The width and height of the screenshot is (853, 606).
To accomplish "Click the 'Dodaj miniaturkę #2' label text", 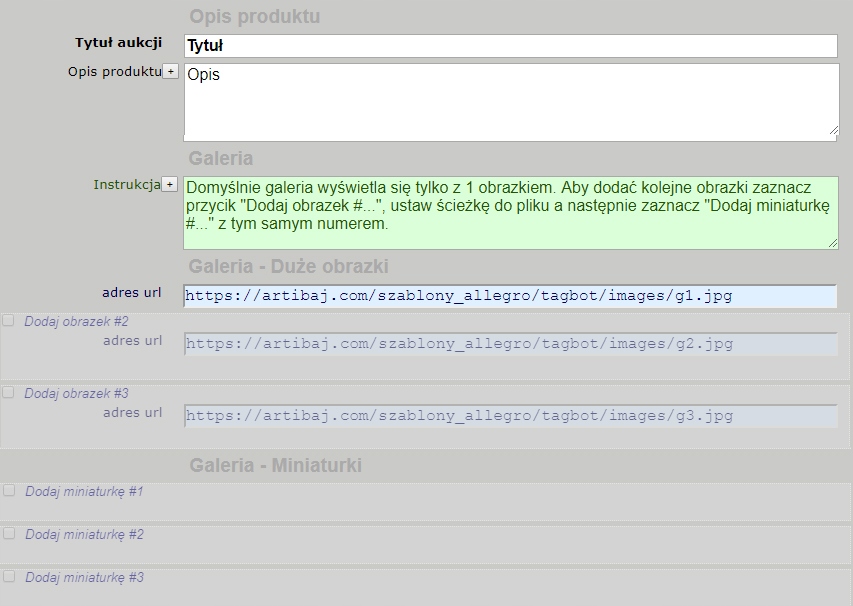I will [x=84, y=535].
